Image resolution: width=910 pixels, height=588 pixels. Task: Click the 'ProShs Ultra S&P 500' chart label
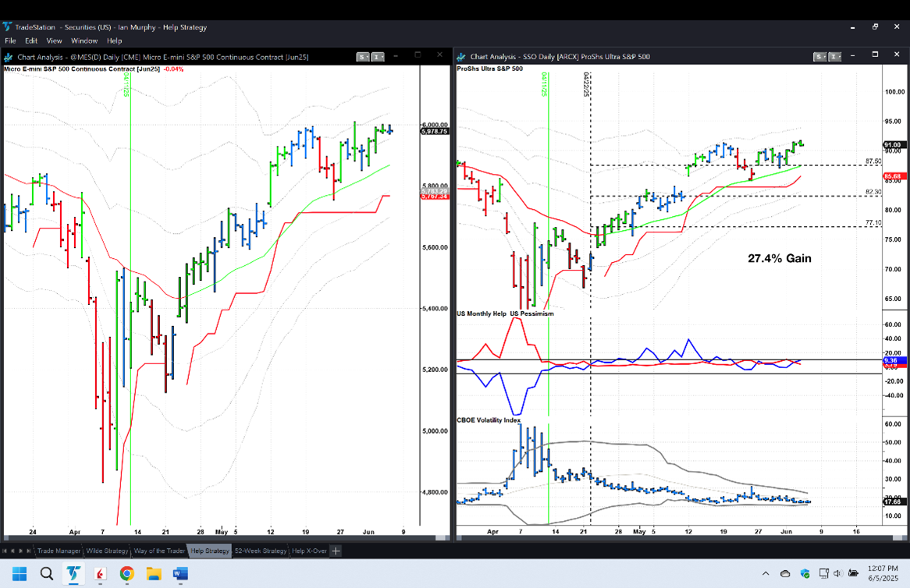(490, 69)
